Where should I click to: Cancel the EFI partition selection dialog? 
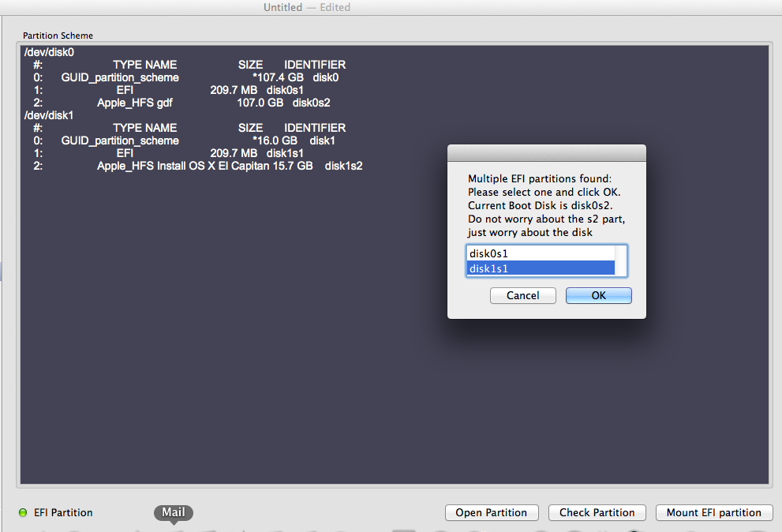522,295
